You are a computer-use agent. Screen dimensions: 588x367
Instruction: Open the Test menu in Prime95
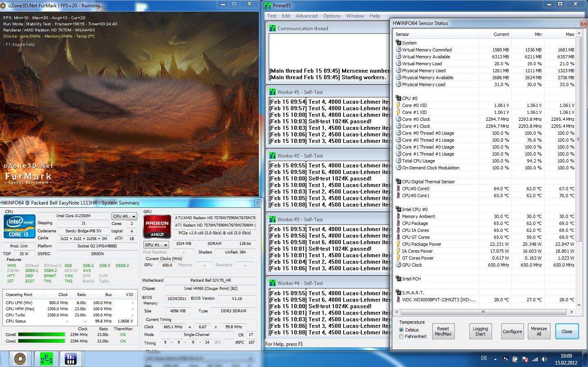pyautogui.click(x=272, y=16)
